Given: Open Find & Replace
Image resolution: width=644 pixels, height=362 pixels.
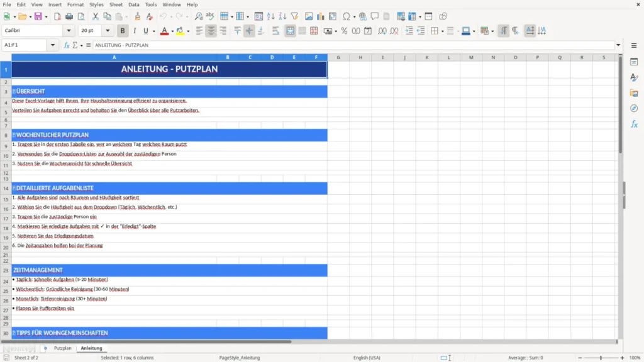Looking at the screenshot, I should click(198, 16).
